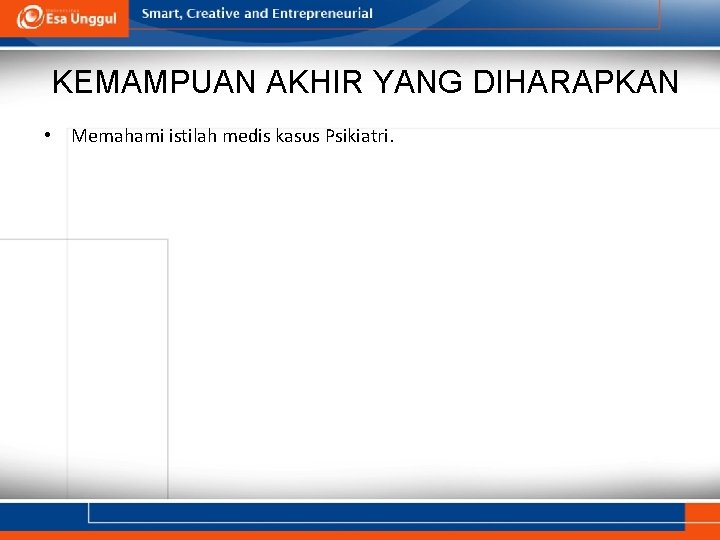Click the tagline Smart, Creative and Entrepreneurial
The image size is (720, 540).
pyautogui.click(x=257, y=13)
